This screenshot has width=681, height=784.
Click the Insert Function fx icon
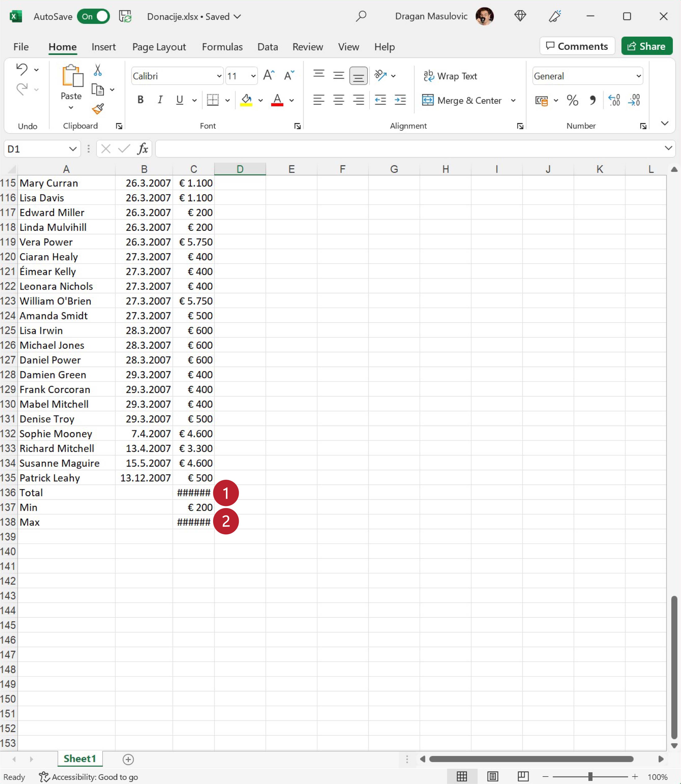142,149
